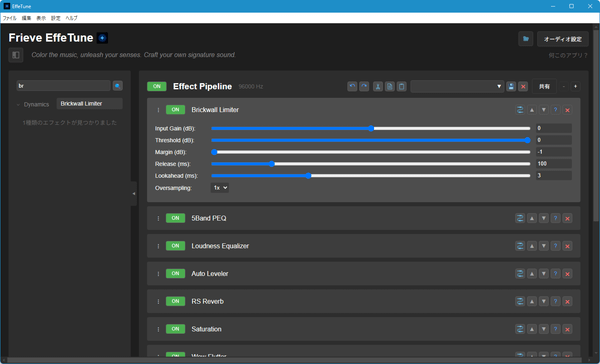600x364 pixels.
Task: Click the search icon in effect search
Action: 117,86
